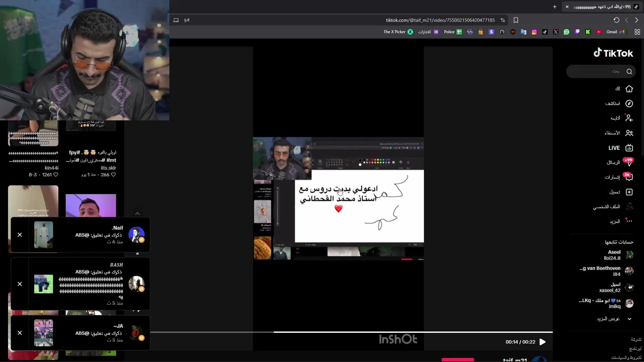
Task: Open The X Picker bookmark
Action: pyautogui.click(x=398, y=32)
